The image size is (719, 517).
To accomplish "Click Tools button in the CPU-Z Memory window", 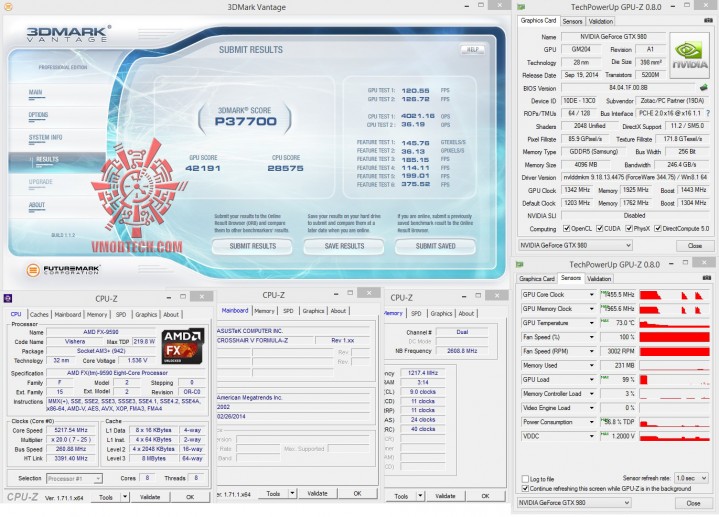I will click(x=401, y=496).
